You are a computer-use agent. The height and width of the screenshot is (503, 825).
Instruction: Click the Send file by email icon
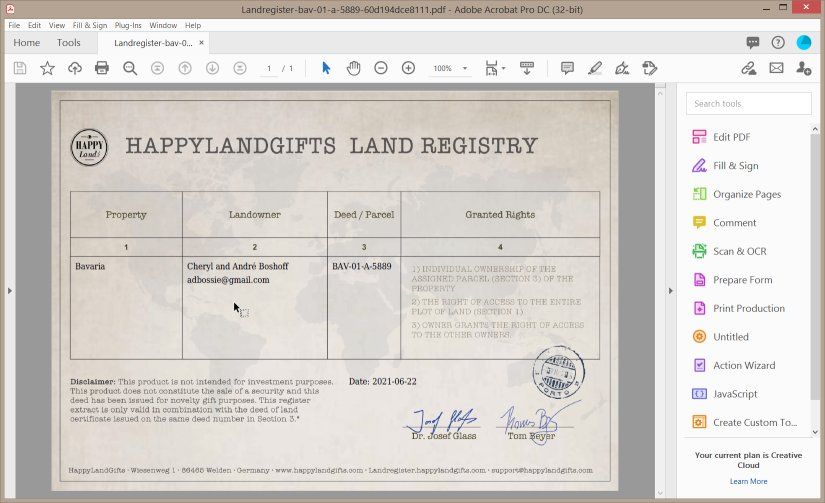point(776,68)
